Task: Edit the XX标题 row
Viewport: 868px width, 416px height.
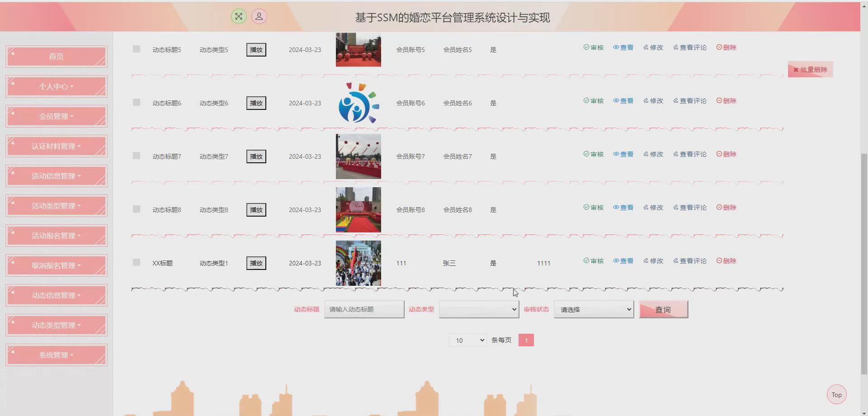Action: click(653, 261)
